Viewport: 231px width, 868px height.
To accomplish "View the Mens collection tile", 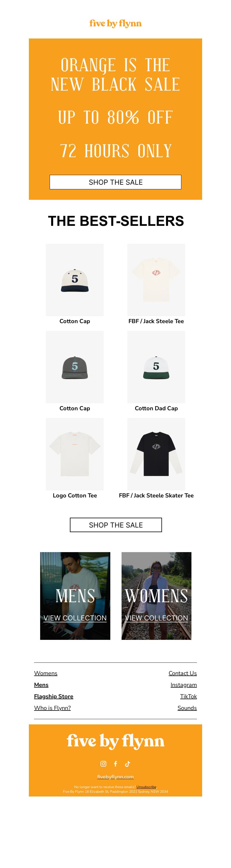I will pos(75,596).
